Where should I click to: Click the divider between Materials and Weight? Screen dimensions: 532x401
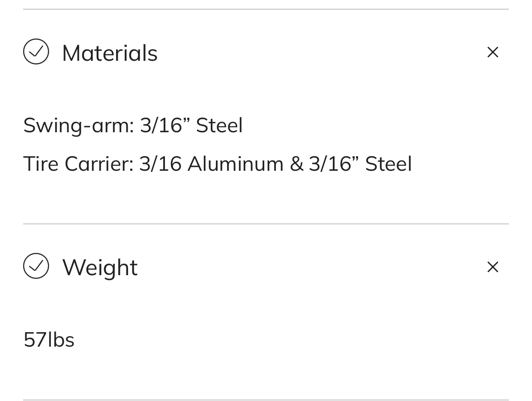point(266,223)
